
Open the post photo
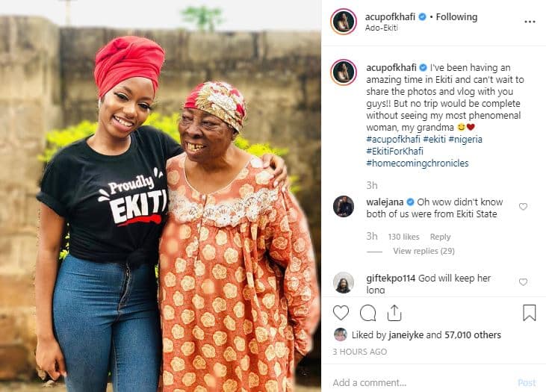(x=161, y=196)
